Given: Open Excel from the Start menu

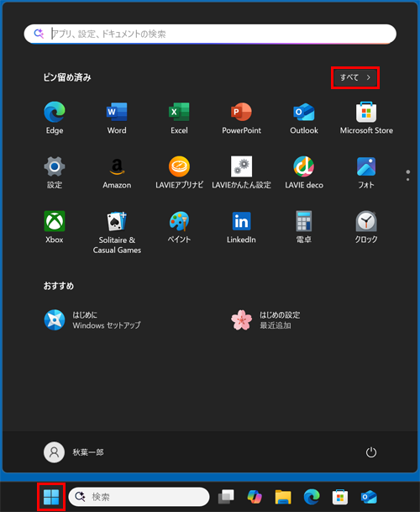Looking at the screenshot, I should 179,118.
